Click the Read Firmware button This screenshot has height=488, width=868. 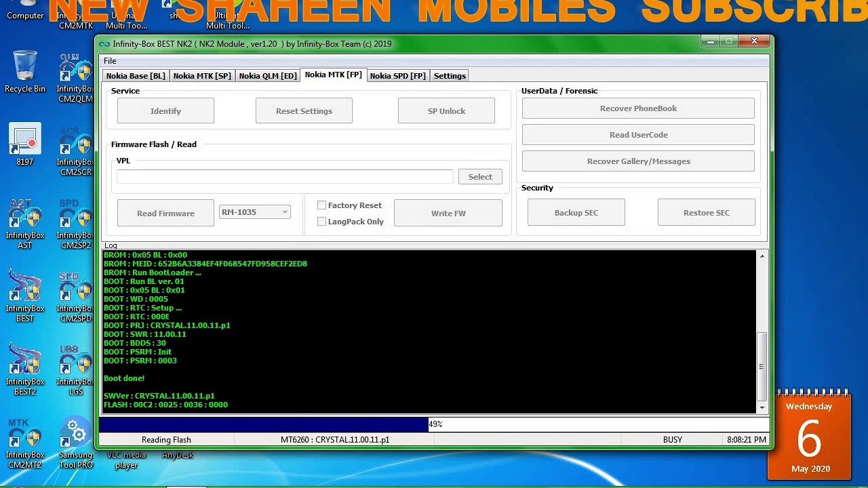(x=165, y=213)
